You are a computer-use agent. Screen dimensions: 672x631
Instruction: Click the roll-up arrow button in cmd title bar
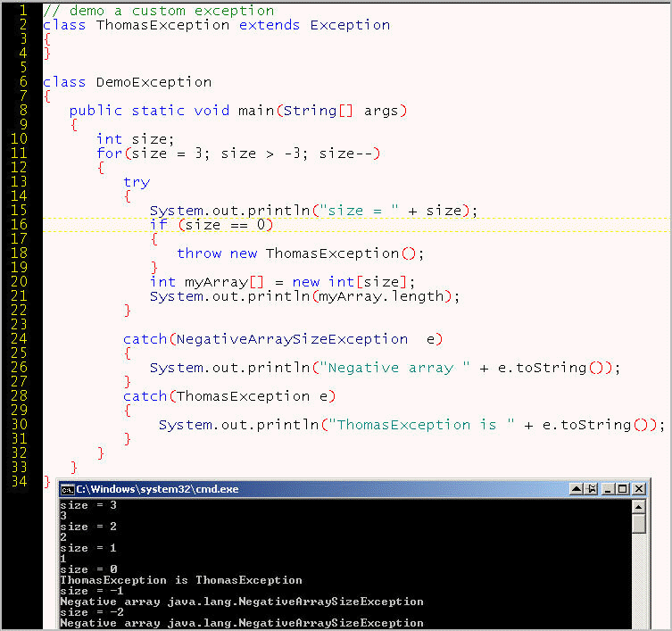576,489
